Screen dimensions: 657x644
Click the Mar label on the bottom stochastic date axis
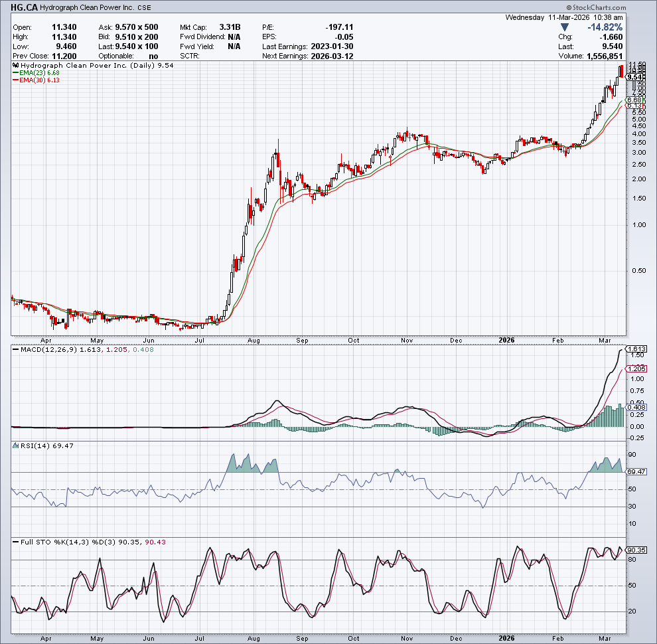[x=605, y=639]
